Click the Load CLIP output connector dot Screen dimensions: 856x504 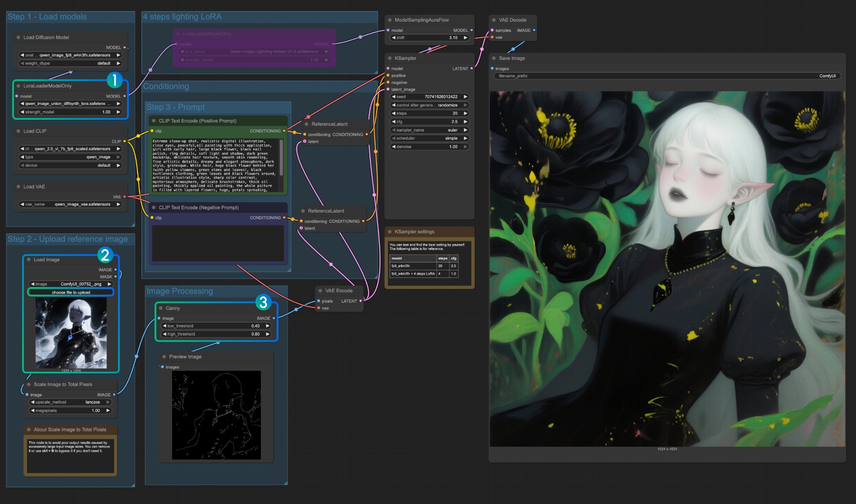124,141
